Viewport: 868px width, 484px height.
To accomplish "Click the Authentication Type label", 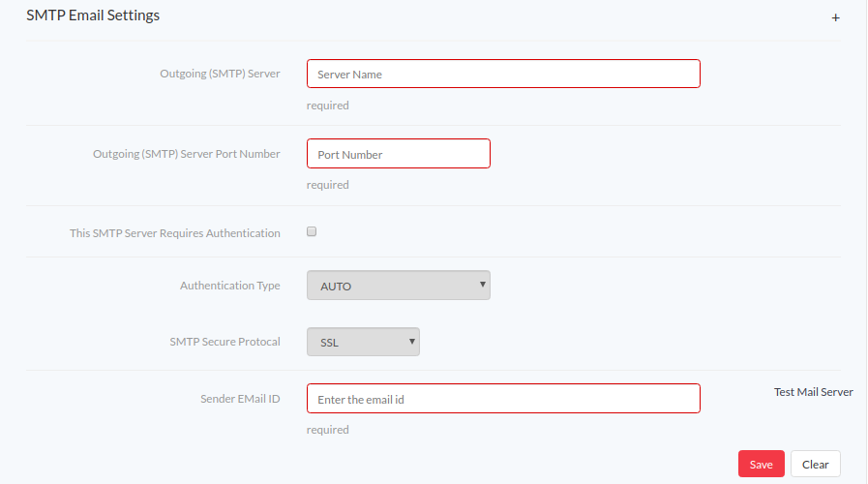I will [x=229, y=286].
